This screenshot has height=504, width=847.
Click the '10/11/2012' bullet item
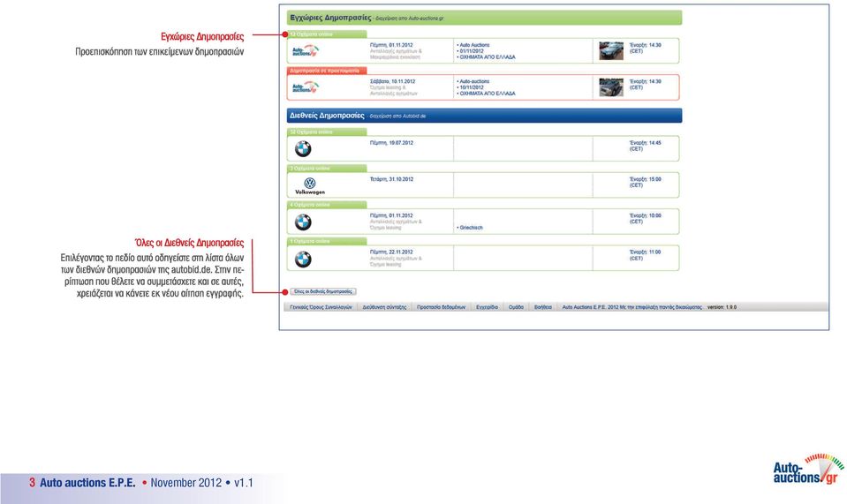pos(470,87)
